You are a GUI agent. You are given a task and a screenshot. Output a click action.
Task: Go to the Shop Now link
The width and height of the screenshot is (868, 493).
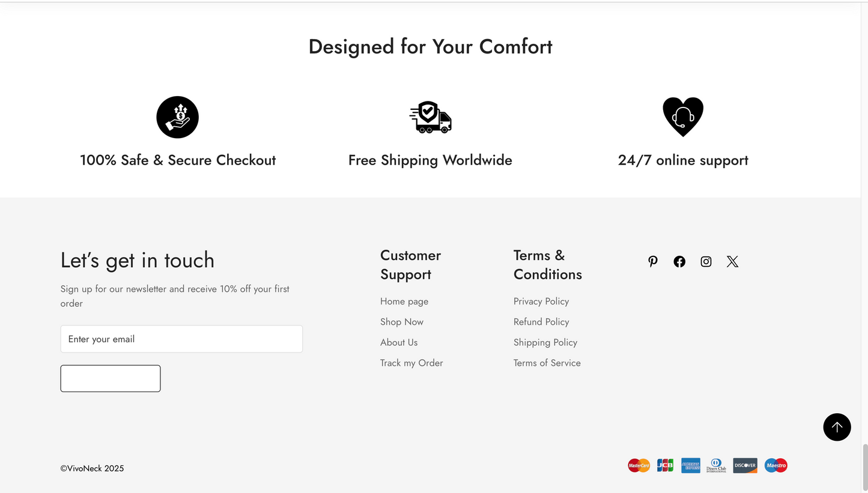coord(402,322)
